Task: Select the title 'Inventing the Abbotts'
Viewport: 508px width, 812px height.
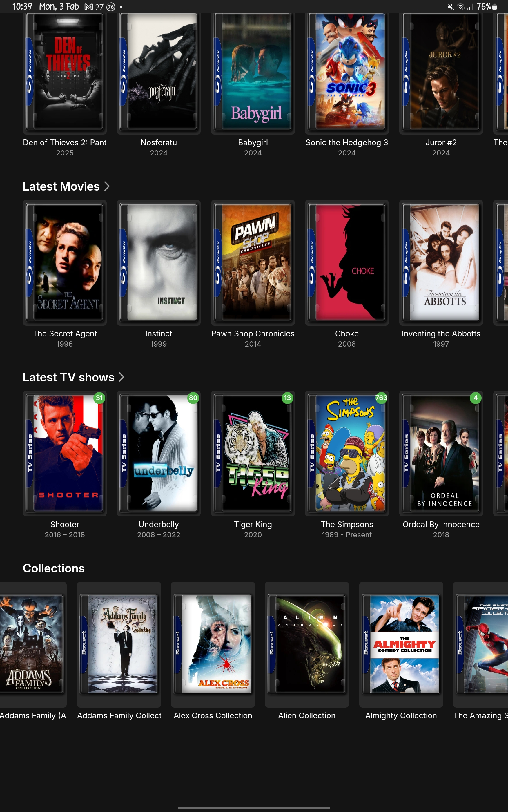Action: 441,333
